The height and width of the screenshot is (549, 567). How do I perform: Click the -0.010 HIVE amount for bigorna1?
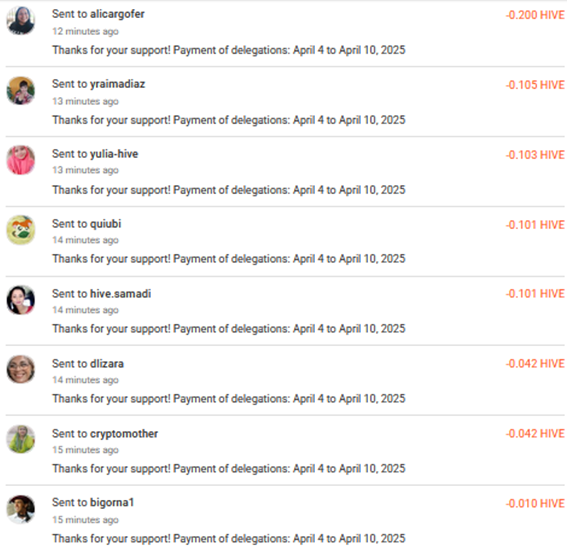click(535, 503)
